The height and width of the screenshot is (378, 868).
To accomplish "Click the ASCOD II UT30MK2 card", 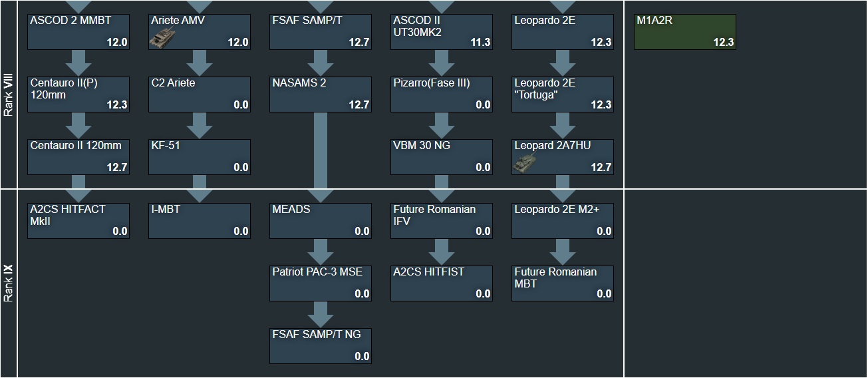I will pos(442,32).
